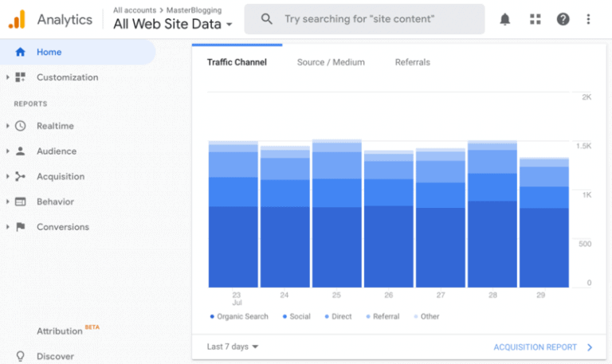Open the All Web Site Data view dropdown
The width and height of the screenshot is (612, 364).
173,24
